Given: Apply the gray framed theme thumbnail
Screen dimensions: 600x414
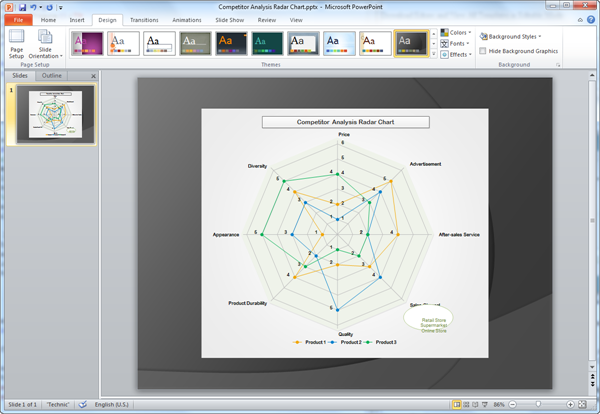Looking at the screenshot, I should point(303,44).
